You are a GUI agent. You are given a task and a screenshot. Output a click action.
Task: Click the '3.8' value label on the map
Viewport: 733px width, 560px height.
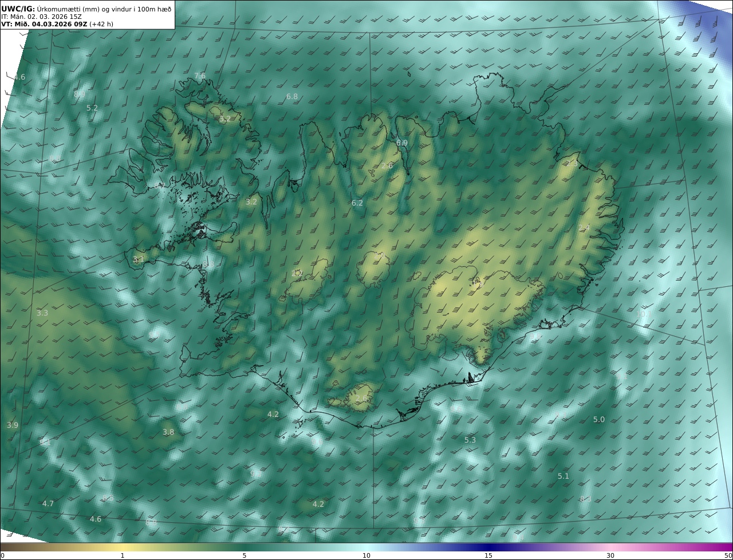168,432
